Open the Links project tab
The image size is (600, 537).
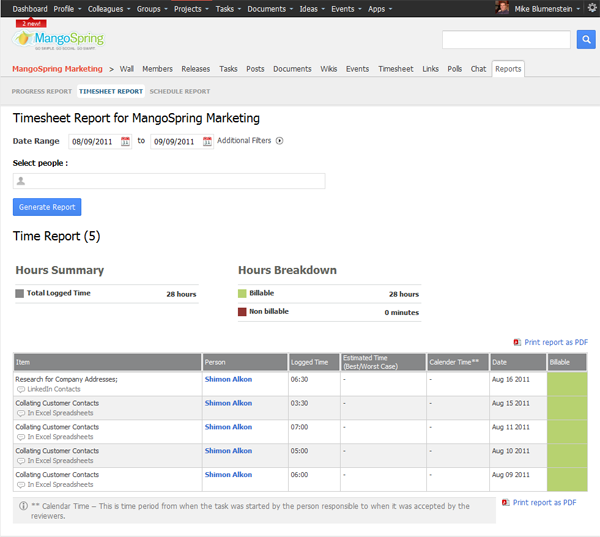coord(430,69)
